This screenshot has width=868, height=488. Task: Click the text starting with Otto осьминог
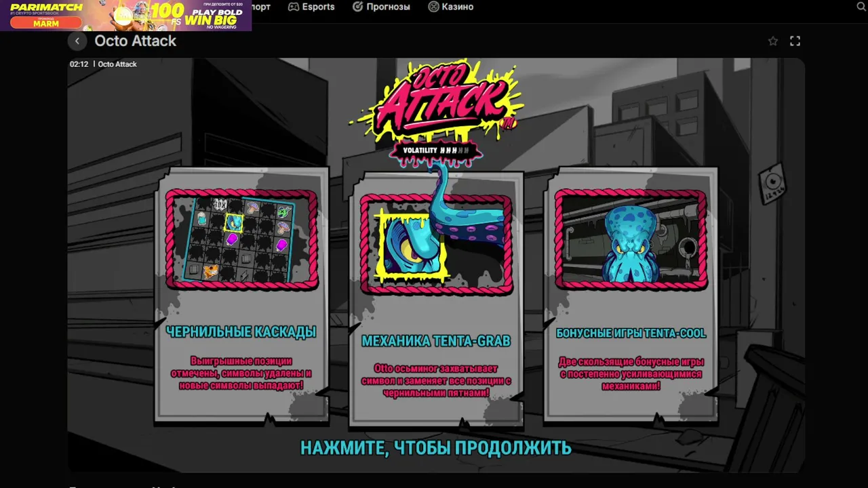436,381
